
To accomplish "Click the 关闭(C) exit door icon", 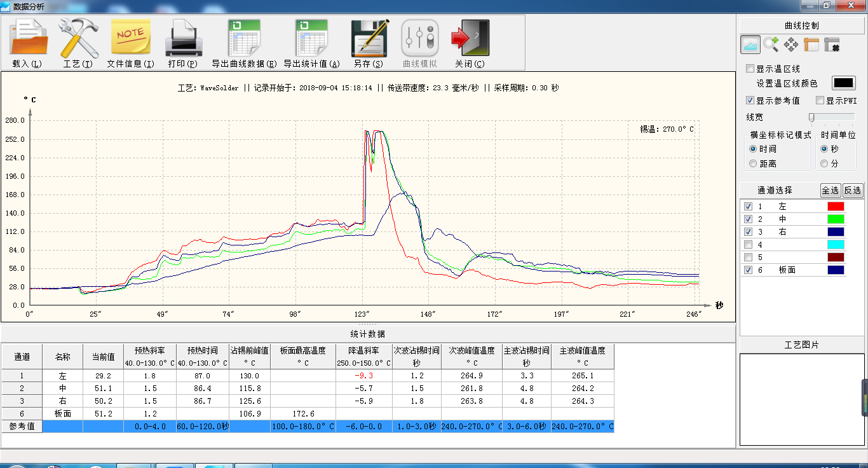I will 470,38.
